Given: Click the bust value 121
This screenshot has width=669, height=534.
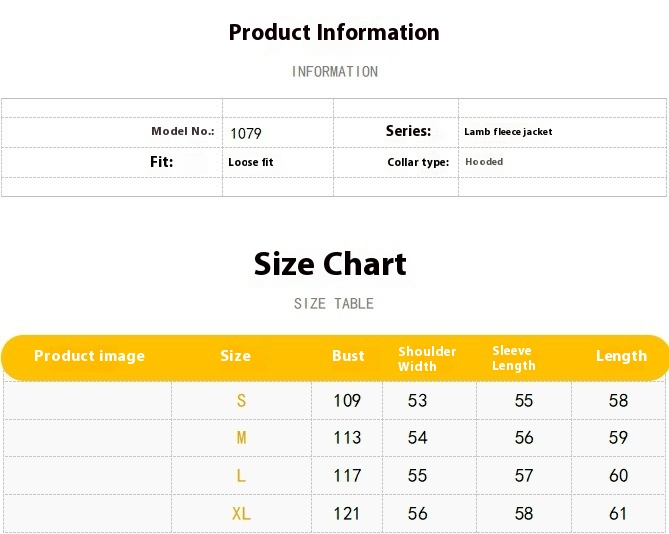Looking at the screenshot, I should [346, 514].
